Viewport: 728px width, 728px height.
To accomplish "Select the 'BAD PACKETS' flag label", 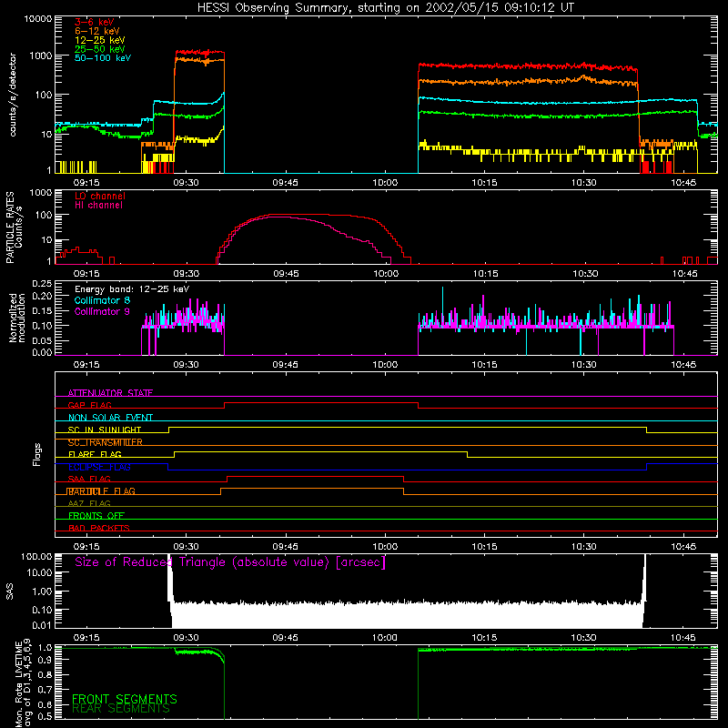I will (99, 528).
